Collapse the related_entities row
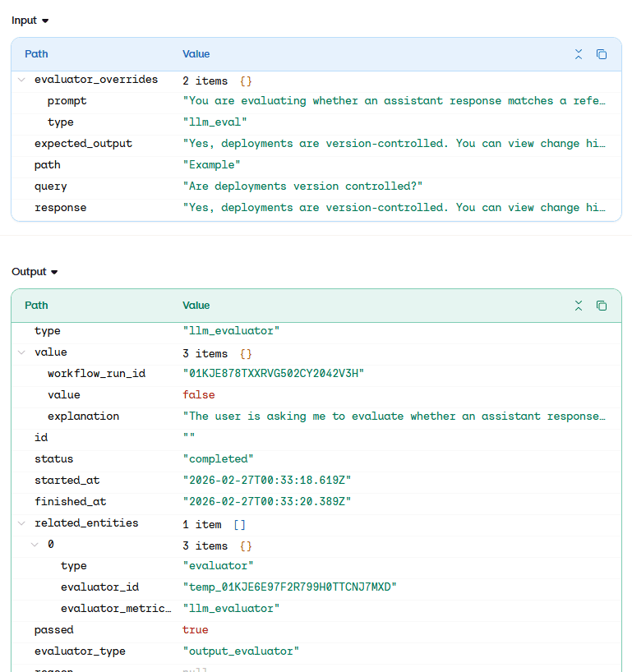 pyautogui.click(x=21, y=523)
